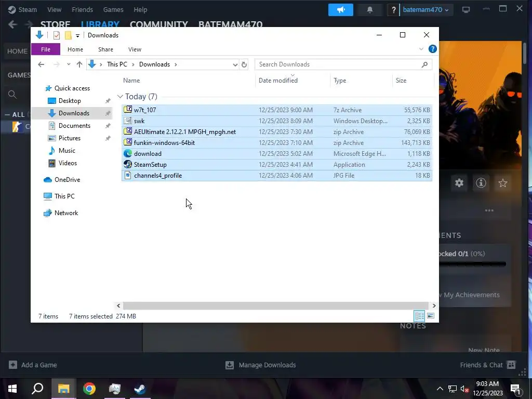Go up one folder level

79,64
